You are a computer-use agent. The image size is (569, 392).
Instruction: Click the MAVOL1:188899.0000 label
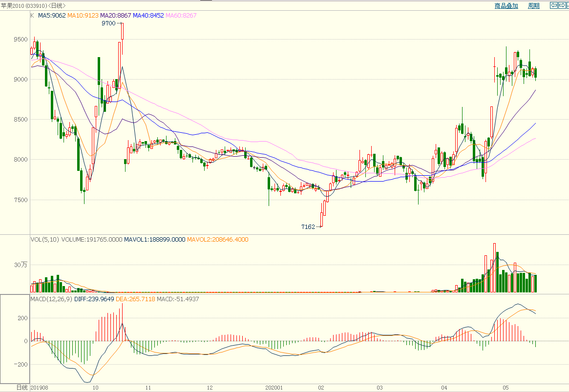click(x=155, y=239)
